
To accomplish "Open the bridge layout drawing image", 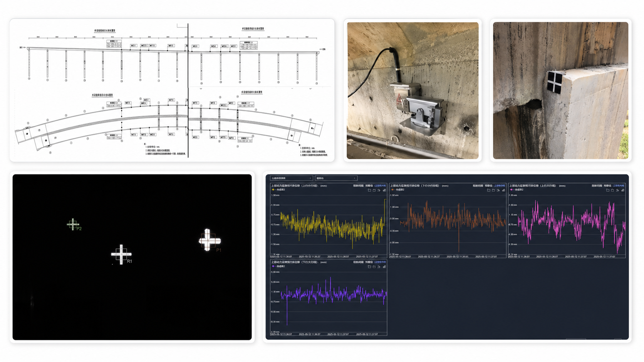I will (x=172, y=90).
